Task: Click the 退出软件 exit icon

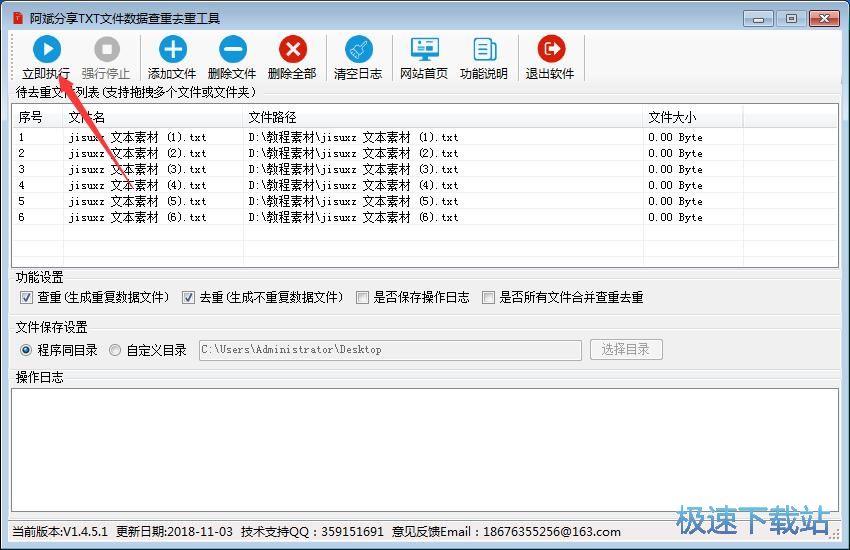Action: [x=550, y=49]
